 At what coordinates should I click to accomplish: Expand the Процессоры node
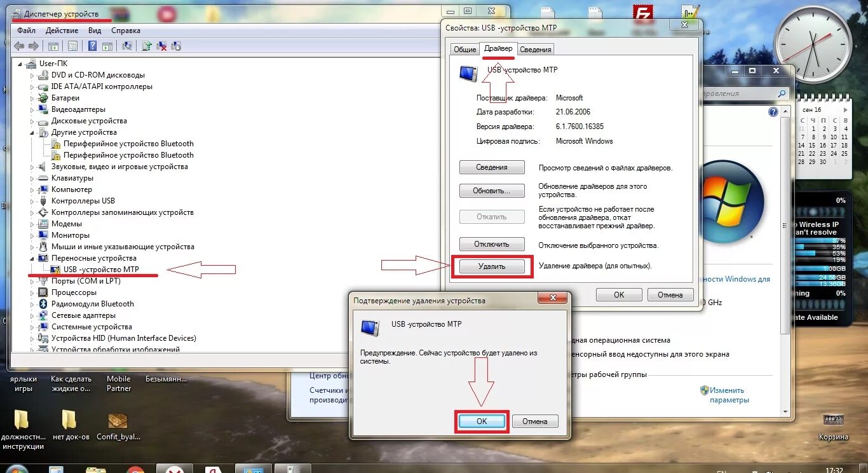32,292
